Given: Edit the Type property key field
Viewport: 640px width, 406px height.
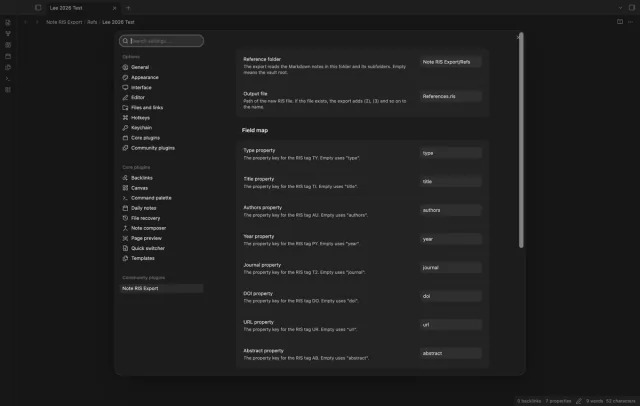Looking at the screenshot, I should pyautogui.click(x=451, y=153).
